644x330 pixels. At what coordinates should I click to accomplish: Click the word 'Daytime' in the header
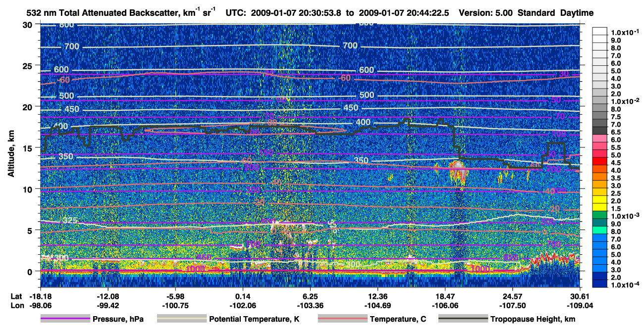(x=577, y=13)
